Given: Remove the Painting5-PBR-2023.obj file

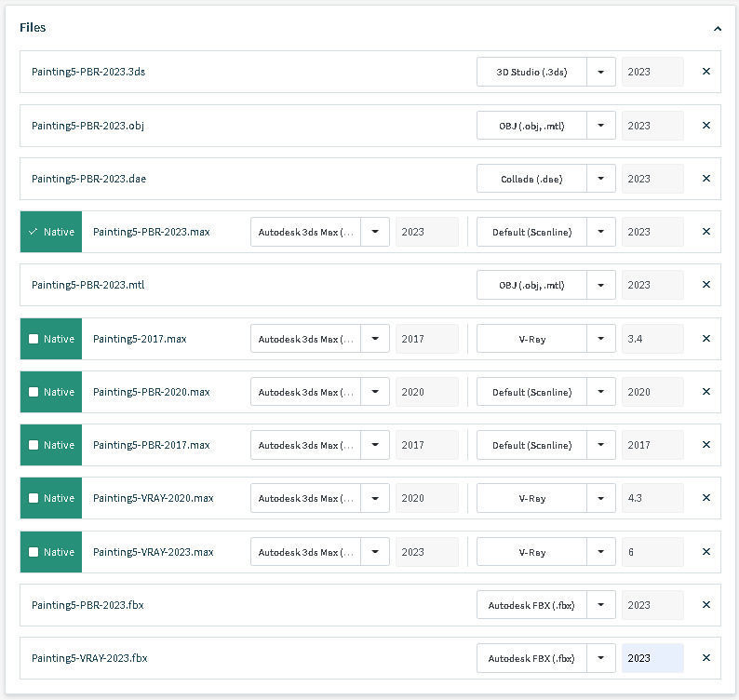Looking at the screenshot, I should point(705,126).
